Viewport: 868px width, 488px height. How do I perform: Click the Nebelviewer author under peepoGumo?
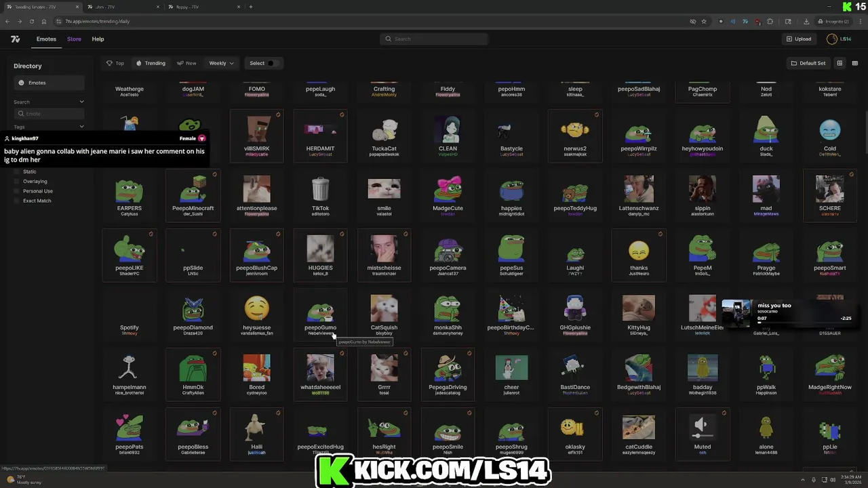[x=320, y=333]
